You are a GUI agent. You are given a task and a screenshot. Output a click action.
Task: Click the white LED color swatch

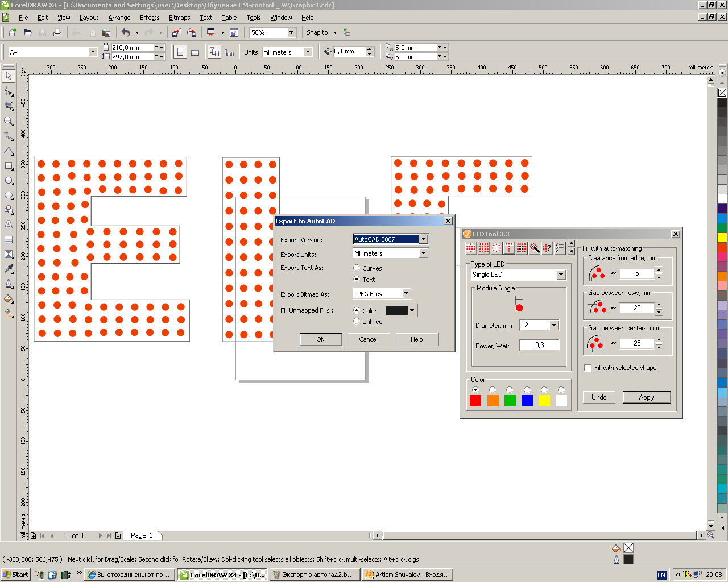click(561, 401)
